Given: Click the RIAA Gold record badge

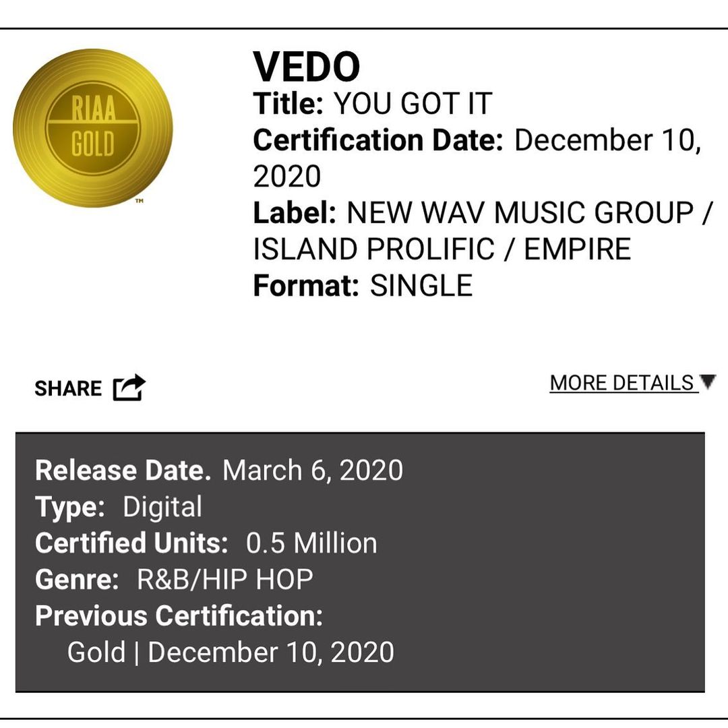Looking at the screenshot, I should click(x=93, y=127).
